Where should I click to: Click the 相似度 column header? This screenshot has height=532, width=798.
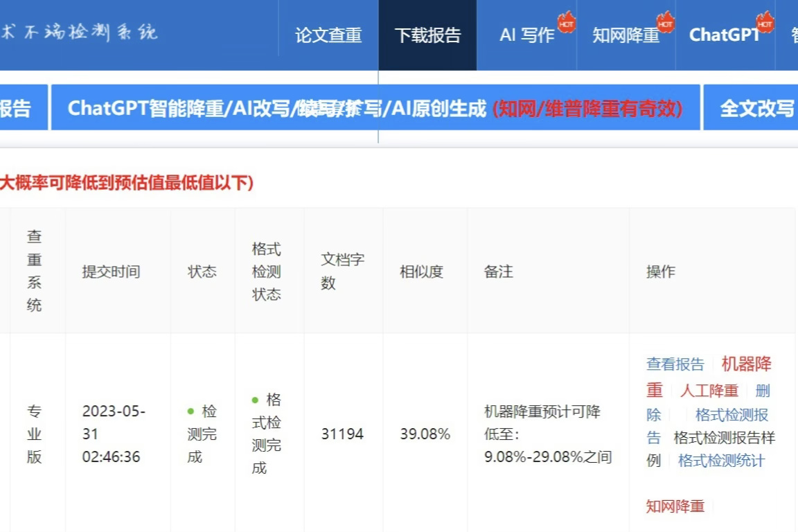pos(421,272)
